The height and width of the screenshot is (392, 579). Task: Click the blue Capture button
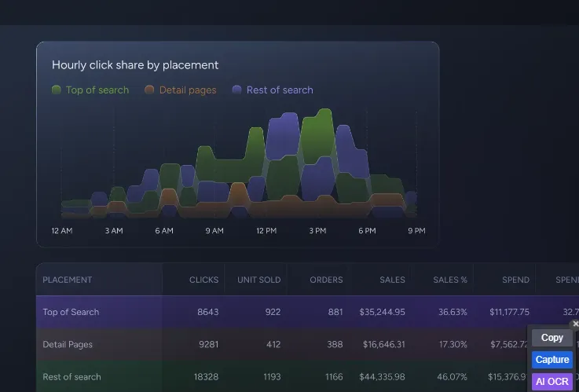pos(552,360)
